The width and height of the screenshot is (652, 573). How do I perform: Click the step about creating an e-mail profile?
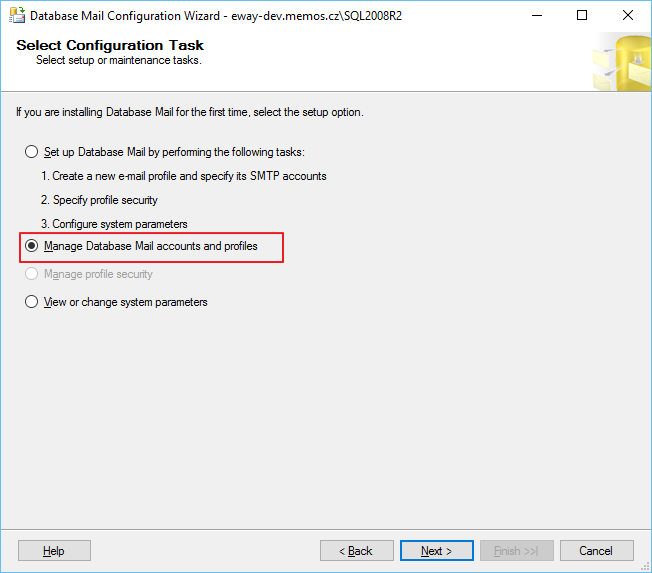tap(183, 176)
